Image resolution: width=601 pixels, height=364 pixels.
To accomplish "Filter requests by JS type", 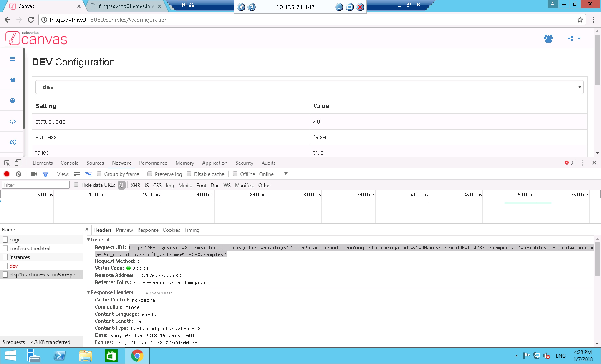I will click(146, 185).
